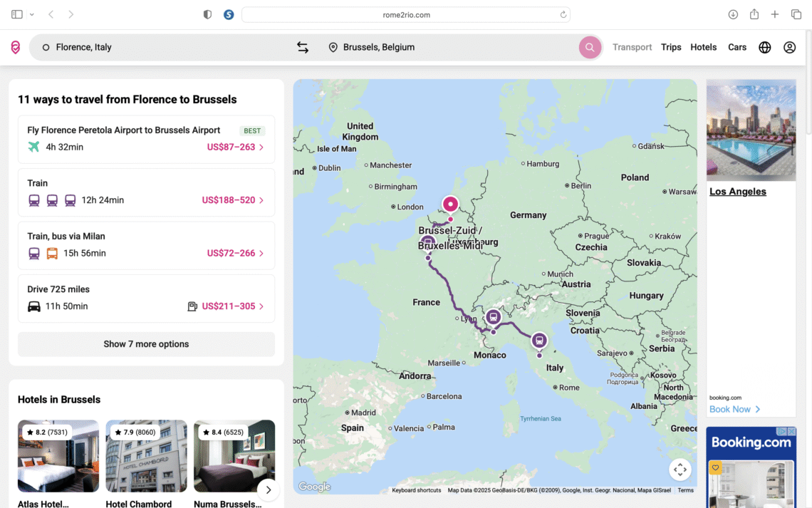This screenshot has width=812, height=508.
Task: Expand Train option US$188–520 chevron
Action: (261, 200)
